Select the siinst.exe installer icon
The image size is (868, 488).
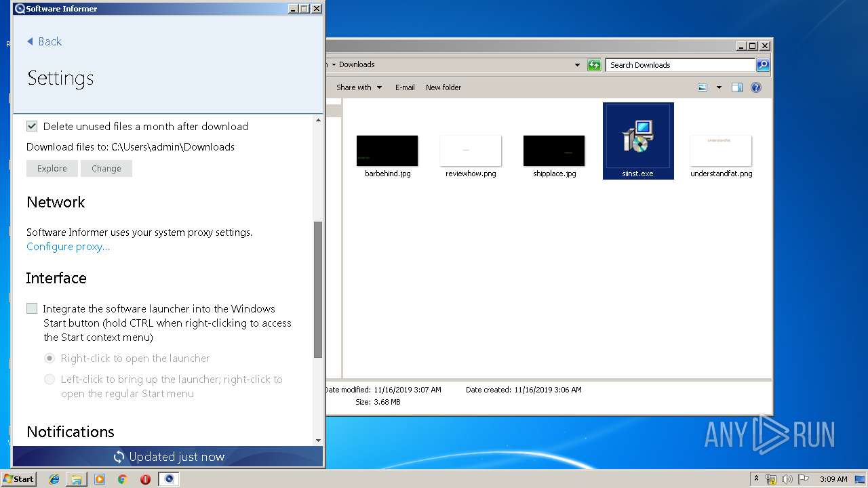(x=638, y=136)
